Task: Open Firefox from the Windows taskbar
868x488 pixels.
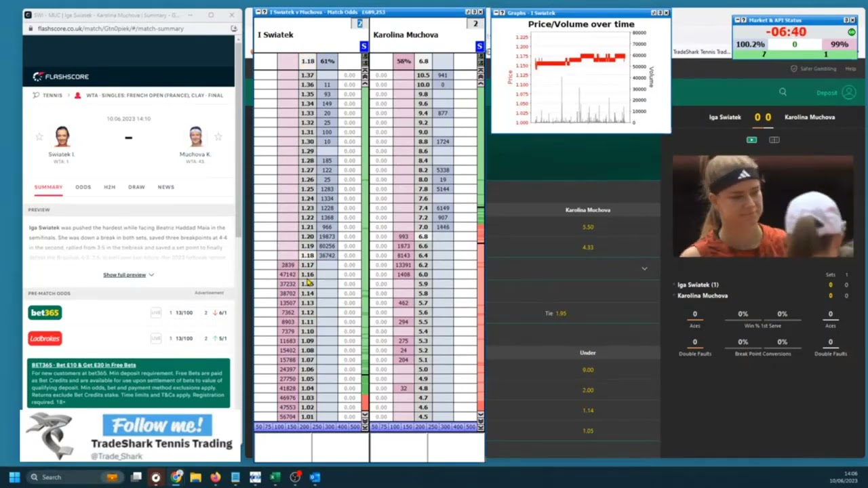Action: click(215, 477)
